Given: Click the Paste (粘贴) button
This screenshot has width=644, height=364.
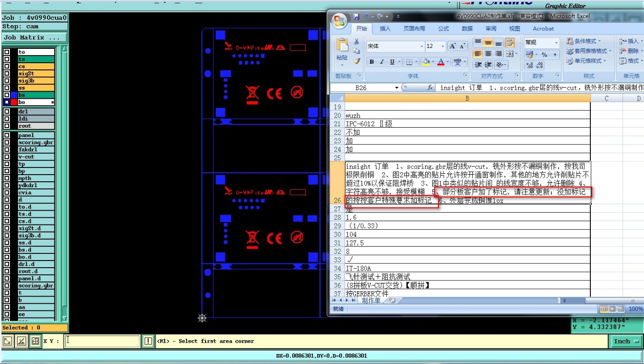Looking at the screenshot, I should [x=342, y=51].
